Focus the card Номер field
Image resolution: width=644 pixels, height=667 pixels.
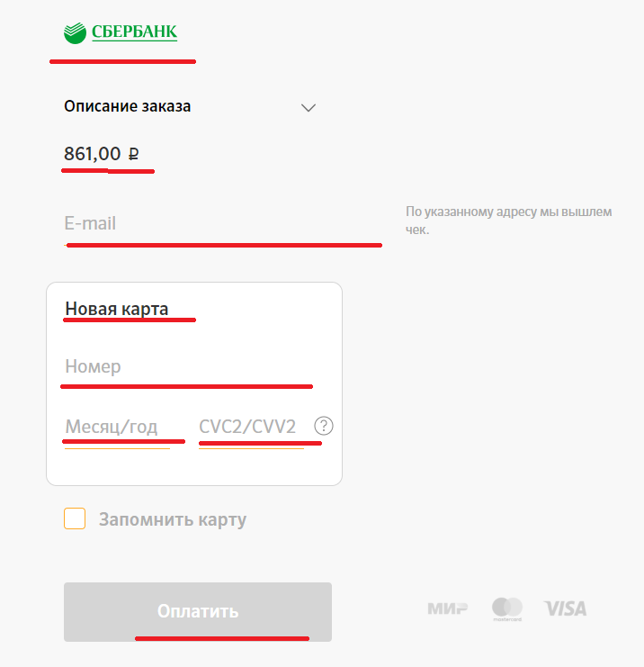coord(187,367)
